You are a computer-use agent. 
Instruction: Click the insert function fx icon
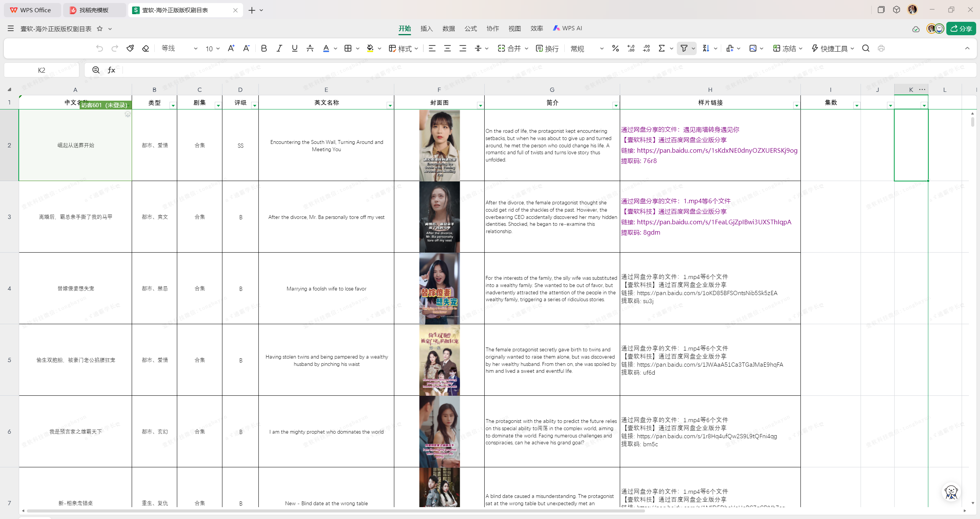click(x=111, y=70)
